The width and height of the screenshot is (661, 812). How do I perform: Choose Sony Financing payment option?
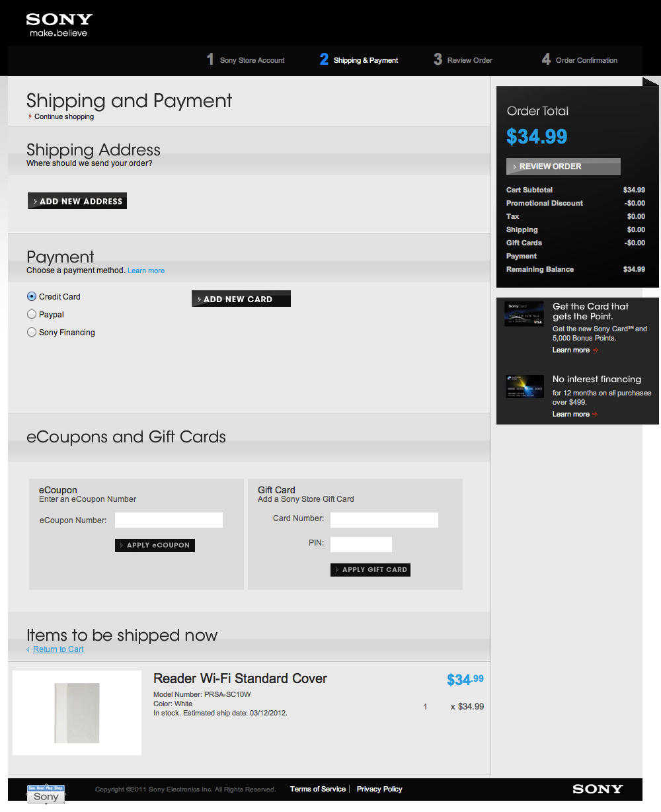31,332
